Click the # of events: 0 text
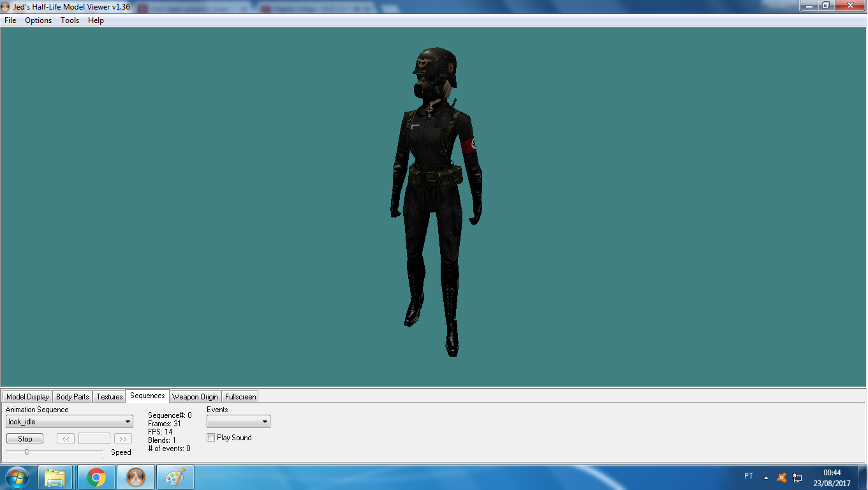This screenshot has width=868, height=490. point(169,449)
